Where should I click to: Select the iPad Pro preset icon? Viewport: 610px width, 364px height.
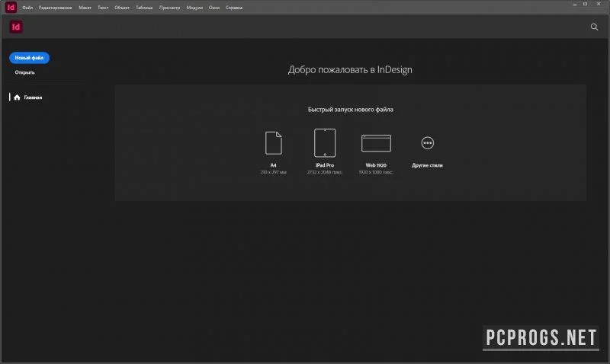tap(325, 143)
